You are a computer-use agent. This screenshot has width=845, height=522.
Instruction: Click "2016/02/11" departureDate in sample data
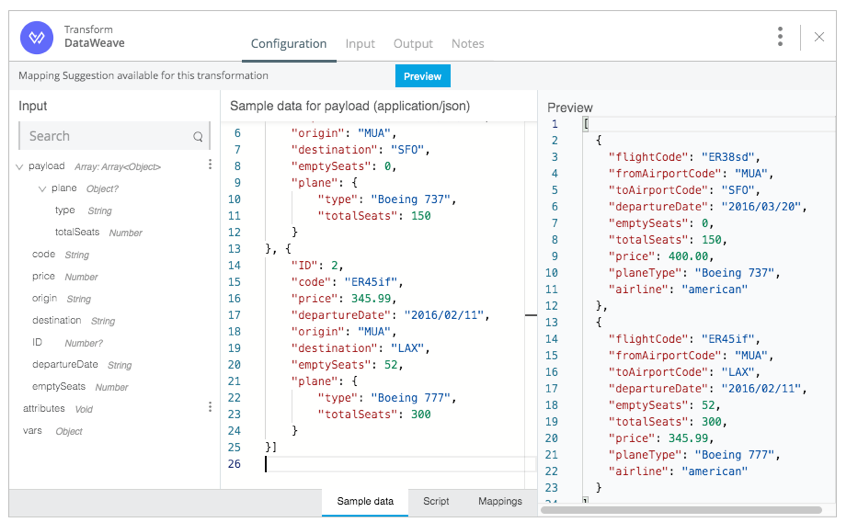[444, 315]
